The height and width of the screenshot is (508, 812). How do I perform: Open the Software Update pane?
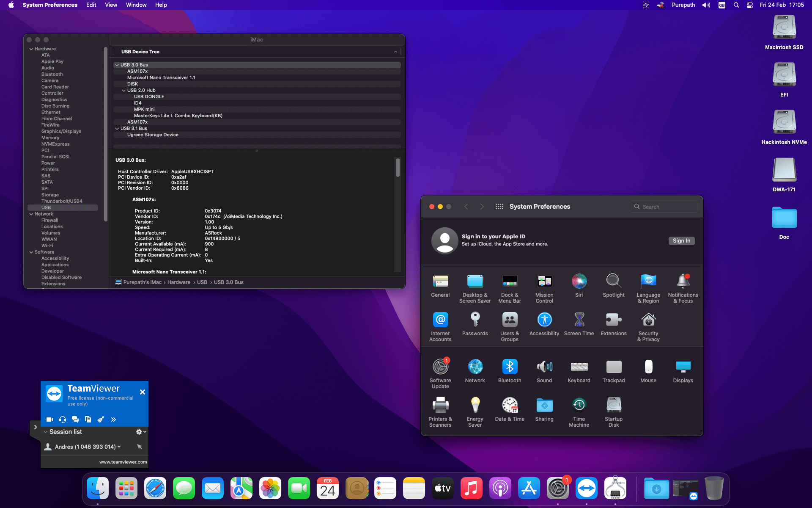point(440,367)
